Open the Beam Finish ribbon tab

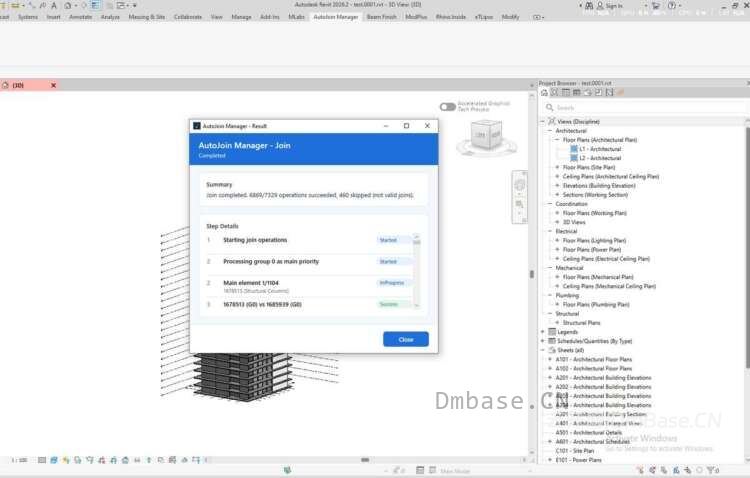pos(381,17)
